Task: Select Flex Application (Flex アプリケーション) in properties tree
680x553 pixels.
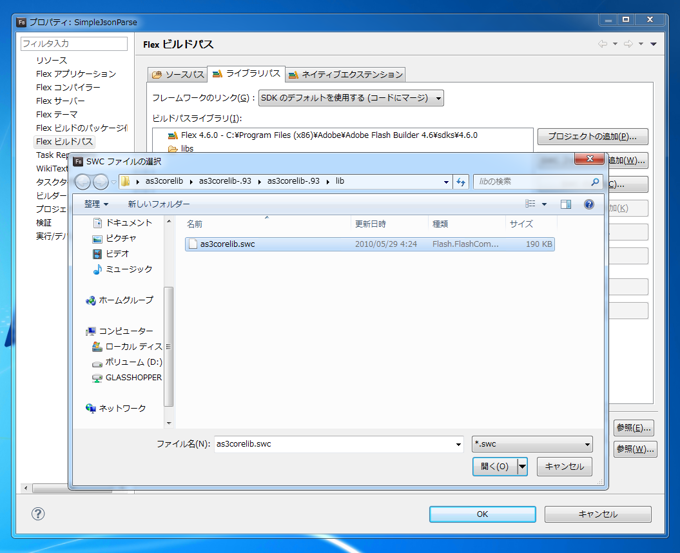Action: 76,74
